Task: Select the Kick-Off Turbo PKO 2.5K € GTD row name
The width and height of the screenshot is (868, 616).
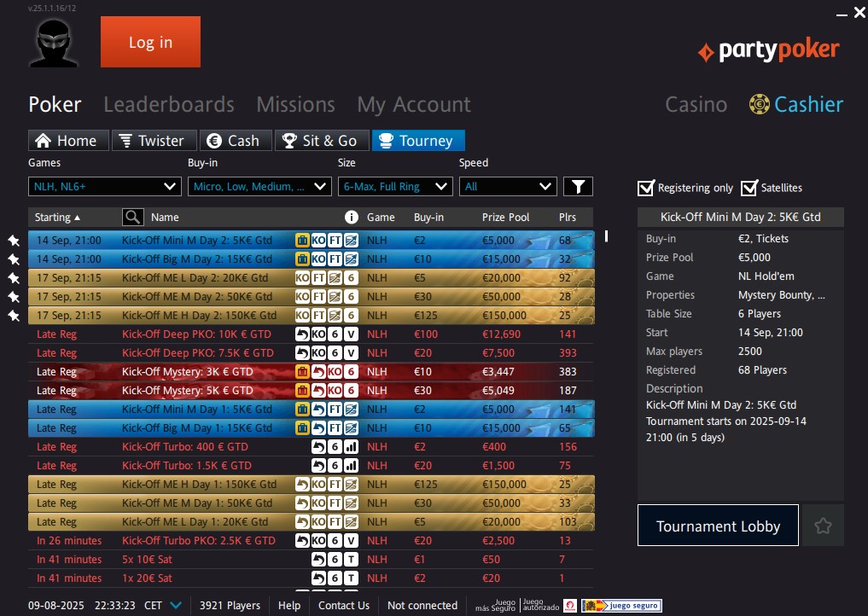Action: tap(199, 541)
